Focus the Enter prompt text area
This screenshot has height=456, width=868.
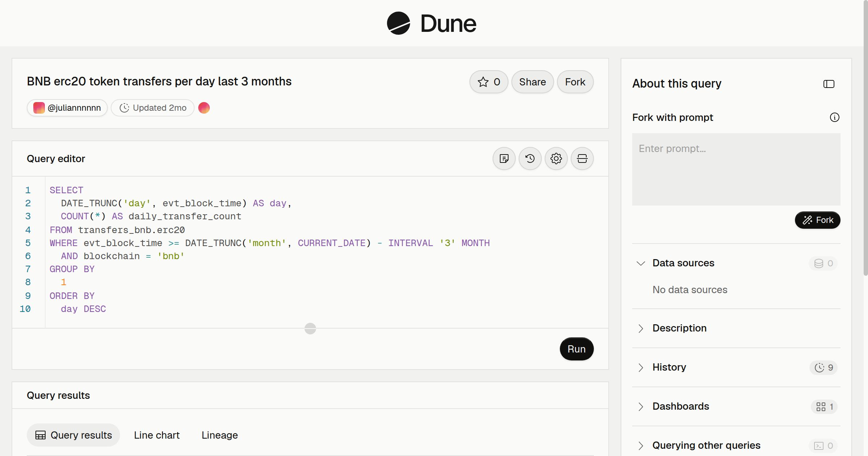coord(736,169)
